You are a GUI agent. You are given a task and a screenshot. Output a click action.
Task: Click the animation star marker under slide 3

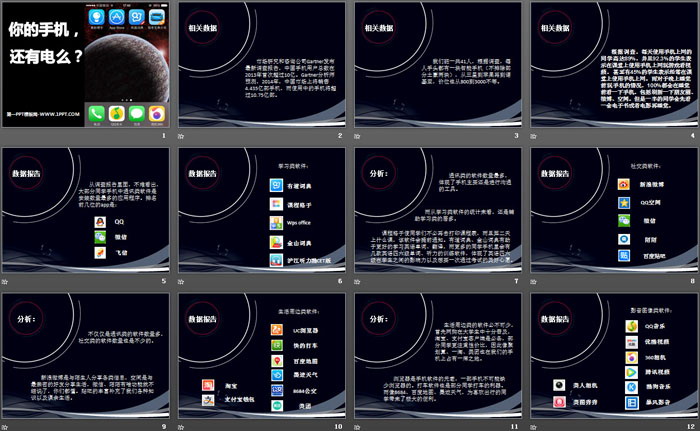click(x=357, y=135)
